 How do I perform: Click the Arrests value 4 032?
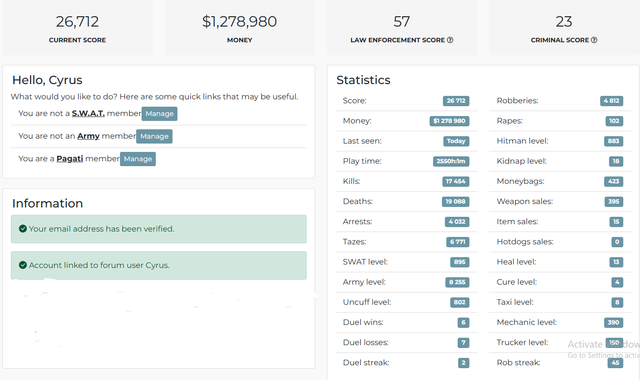(457, 222)
